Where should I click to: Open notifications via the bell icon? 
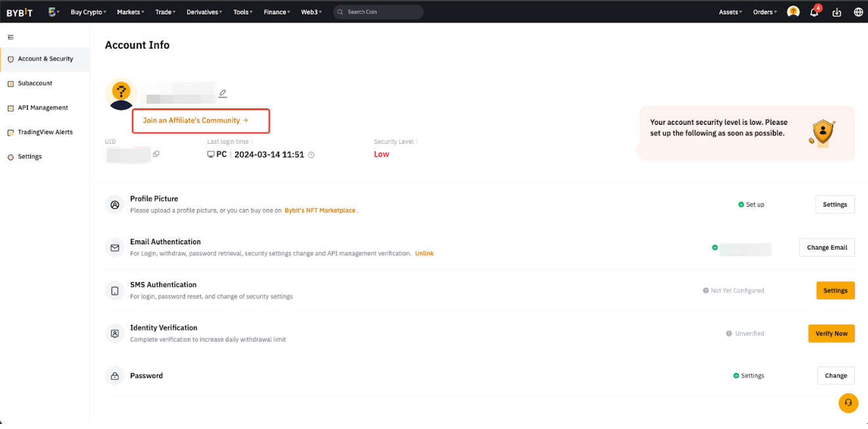pos(814,12)
